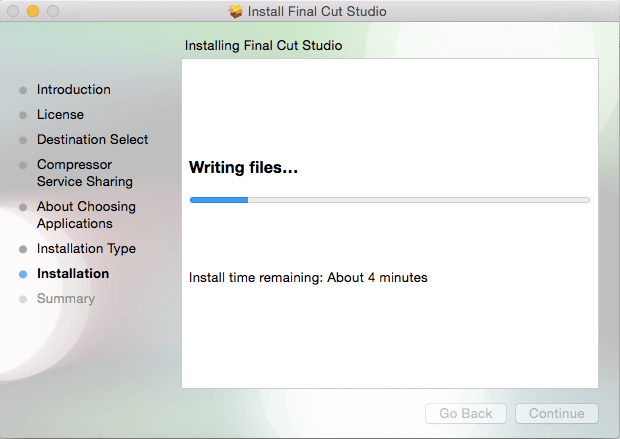620x439 pixels.
Task: Click the Install time remaining text
Action: tap(308, 277)
